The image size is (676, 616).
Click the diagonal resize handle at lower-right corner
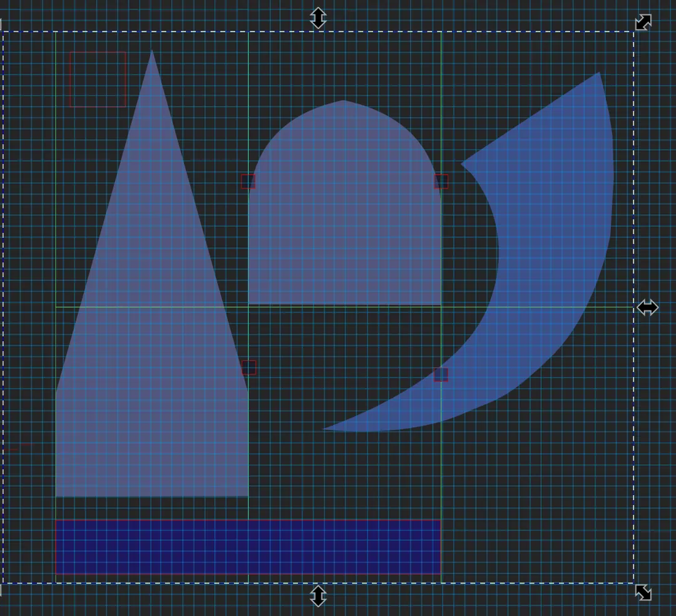643,592
